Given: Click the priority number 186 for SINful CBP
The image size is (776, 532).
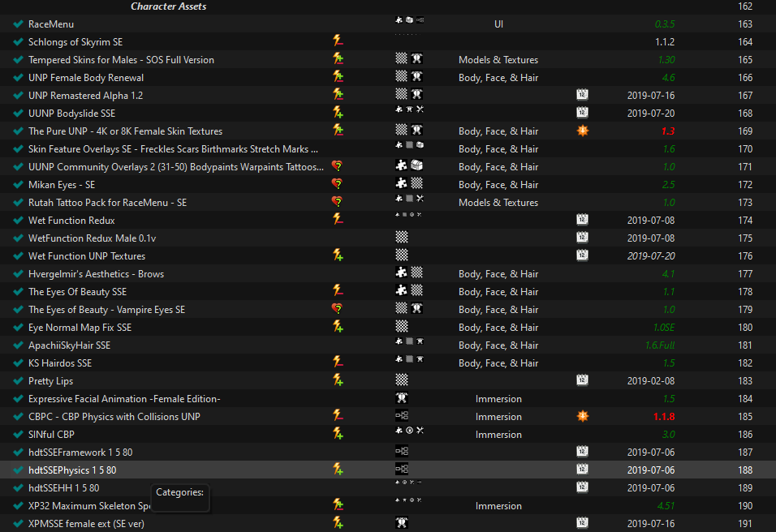Looking at the screenshot, I should click(745, 434).
